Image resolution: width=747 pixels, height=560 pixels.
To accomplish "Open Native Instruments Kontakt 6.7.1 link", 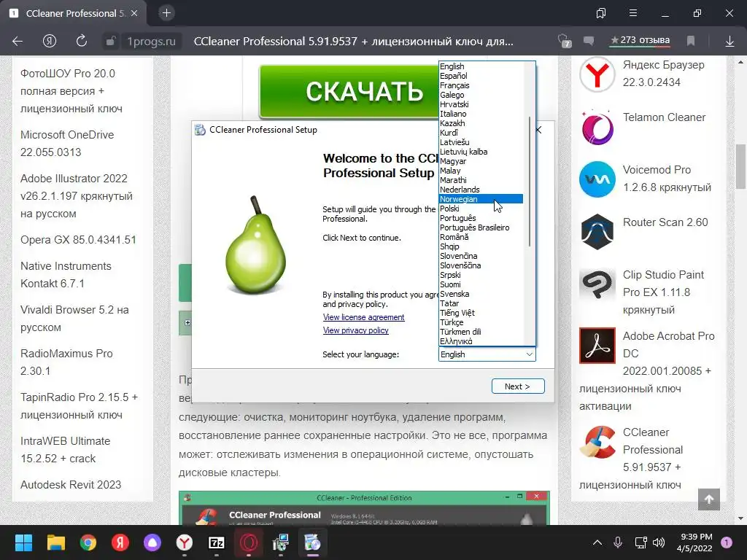I will (x=66, y=275).
